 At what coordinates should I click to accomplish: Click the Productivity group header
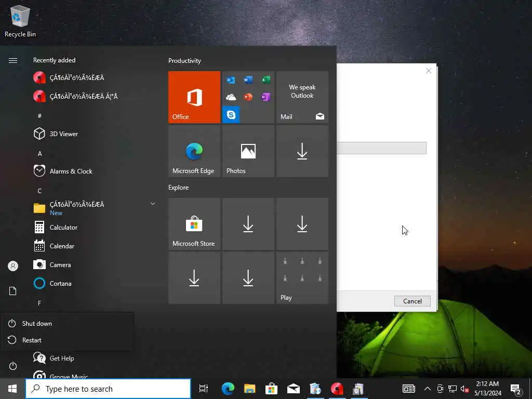[184, 61]
